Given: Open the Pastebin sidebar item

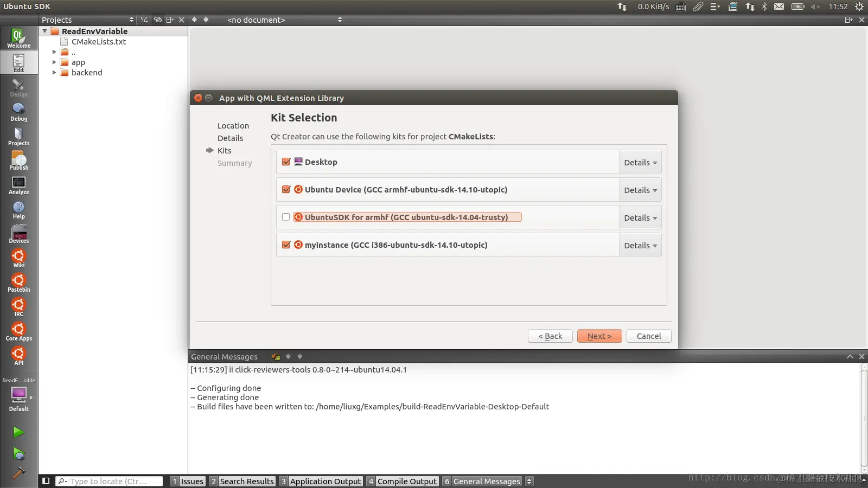Looking at the screenshot, I should 18,282.
